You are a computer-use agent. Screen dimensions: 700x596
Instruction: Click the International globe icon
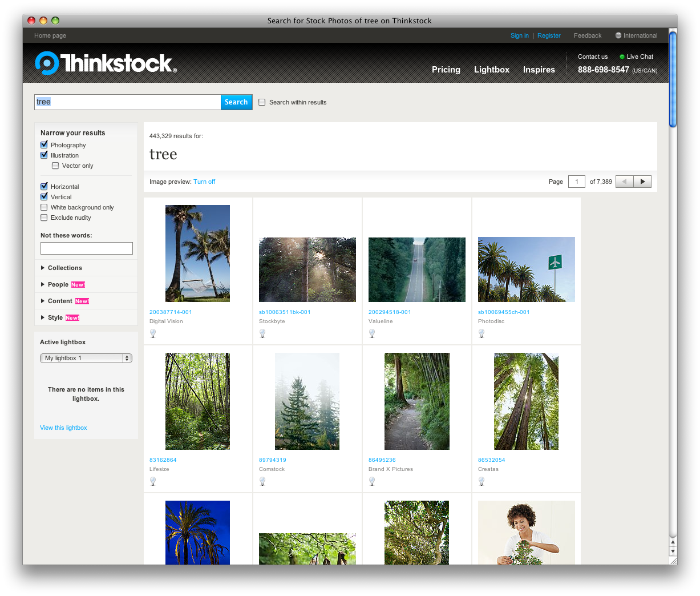click(x=618, y=35)
